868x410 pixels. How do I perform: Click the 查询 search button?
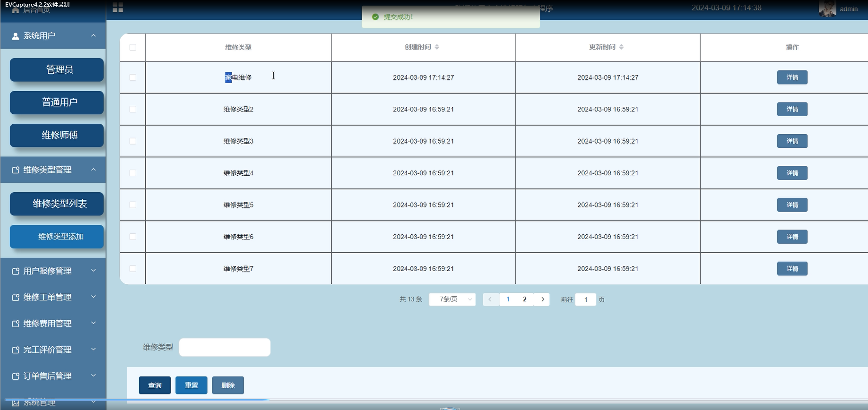[155, 385]
